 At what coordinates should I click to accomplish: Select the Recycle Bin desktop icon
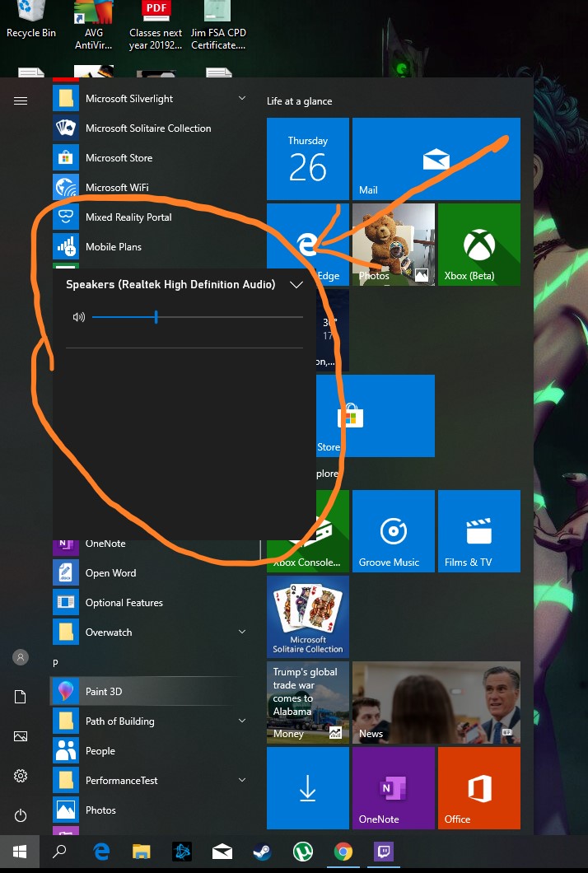click(x=31, y=20)
